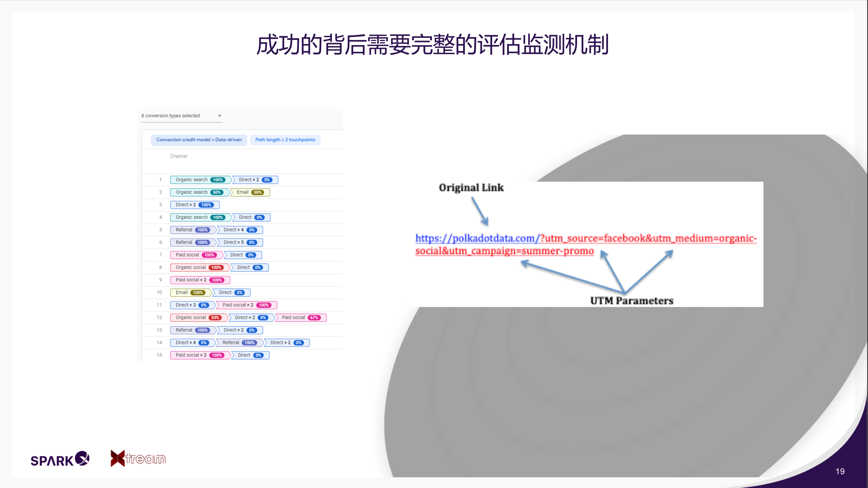The width and height of the screenshot is (868, 488).
Task: Click the Paid social 67% chip
Action: tap(301, 318)
